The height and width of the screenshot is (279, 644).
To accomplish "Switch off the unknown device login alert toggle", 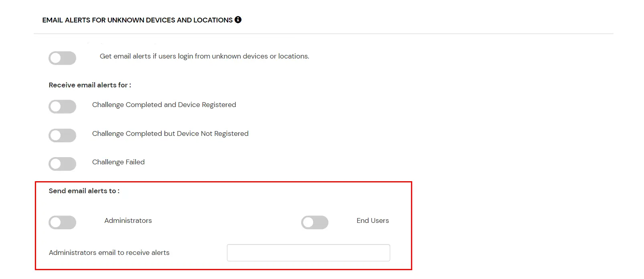I will pos(62,58).
